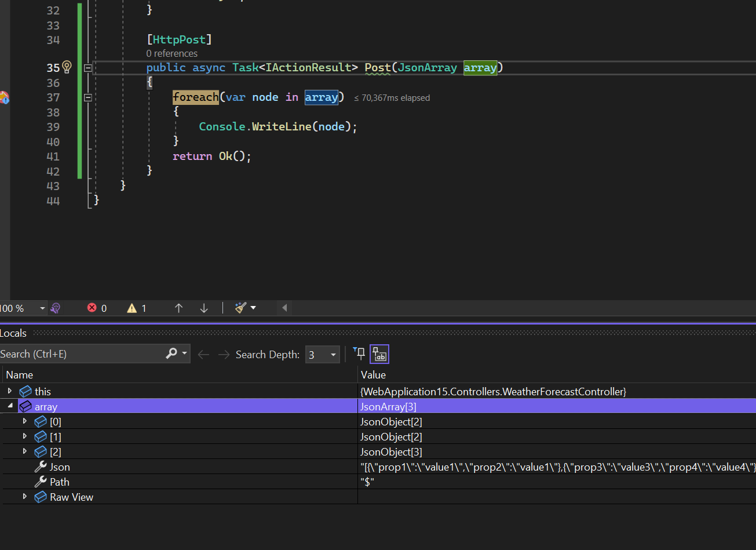The width and height of the screenshot is (756, 550).
Task: Click the breakpoint glyph beside line 37
Action: (3, 97)
